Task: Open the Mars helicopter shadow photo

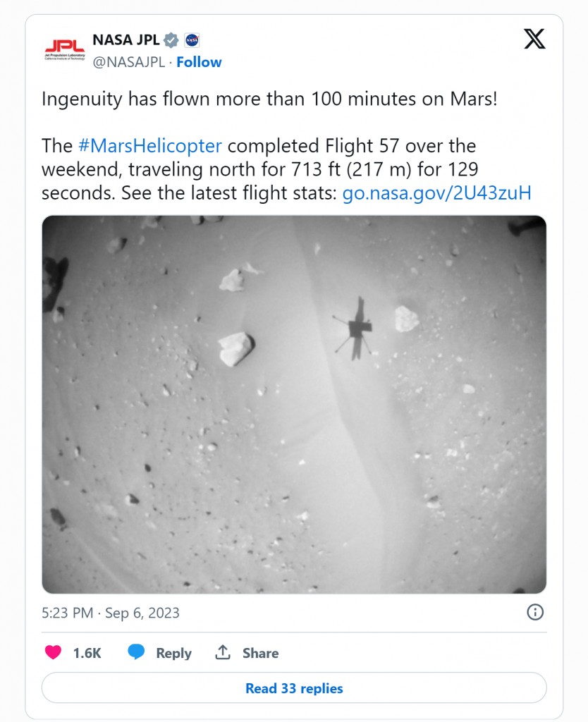Action: coord(294,404)
